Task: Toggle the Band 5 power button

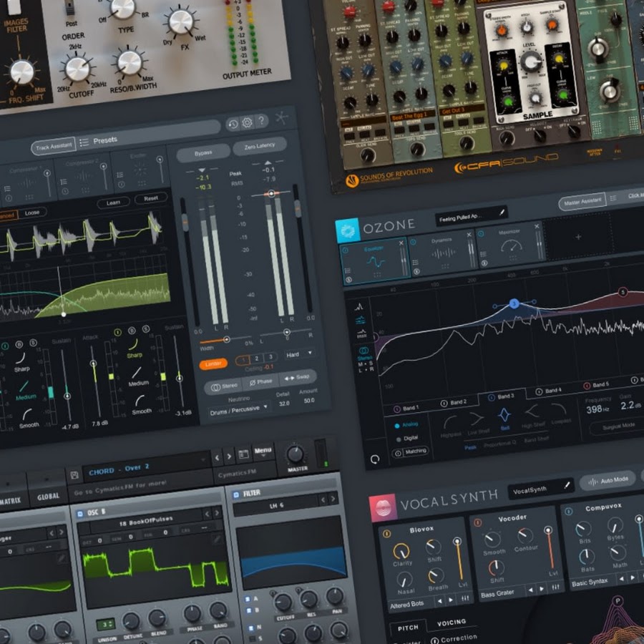Action: tap(587, 386)
